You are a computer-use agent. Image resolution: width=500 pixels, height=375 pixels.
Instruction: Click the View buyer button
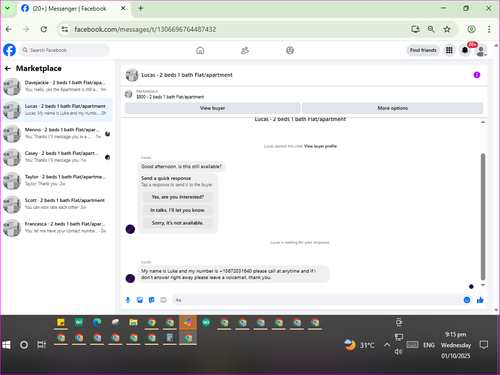click(212, 108)
